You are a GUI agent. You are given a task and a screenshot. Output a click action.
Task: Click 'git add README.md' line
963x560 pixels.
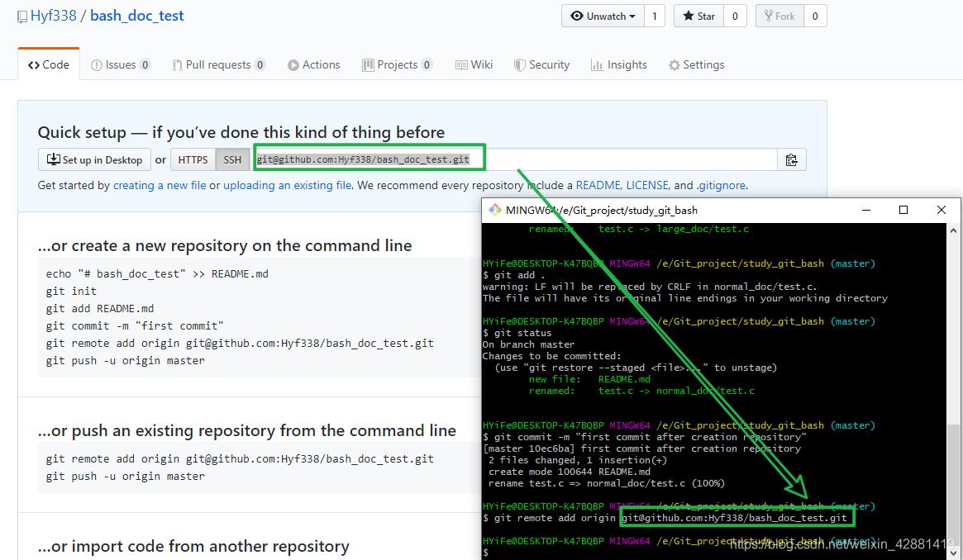[x=100, y=309]
